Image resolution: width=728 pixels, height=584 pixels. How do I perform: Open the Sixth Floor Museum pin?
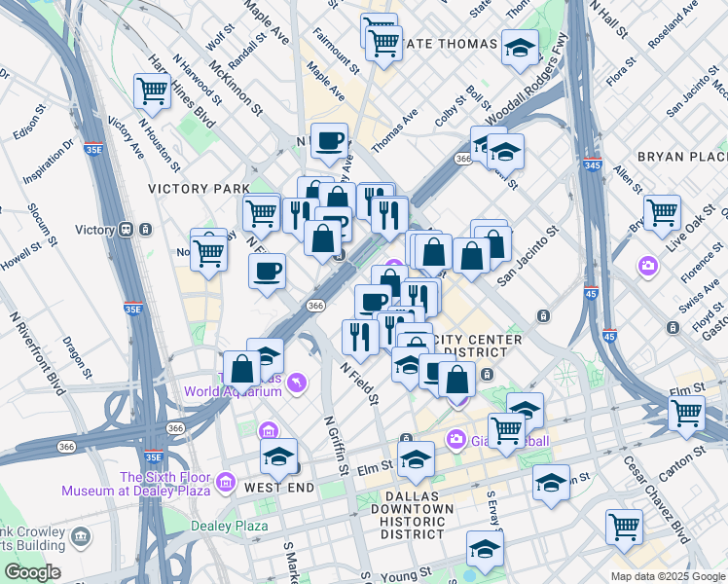226,482
